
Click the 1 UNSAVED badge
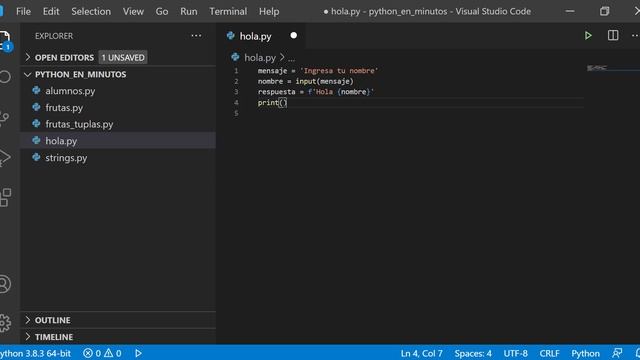tap(123, 58)
